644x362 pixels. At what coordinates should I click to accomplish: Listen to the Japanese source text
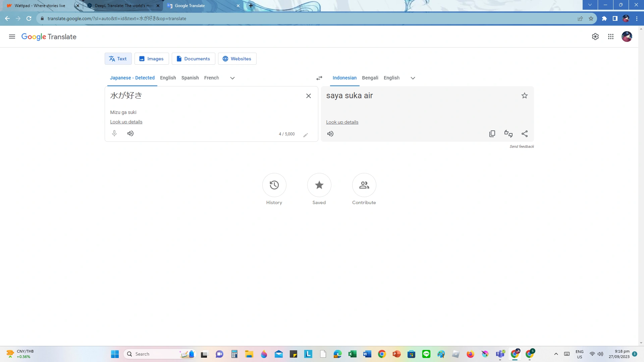coord(130,133)
